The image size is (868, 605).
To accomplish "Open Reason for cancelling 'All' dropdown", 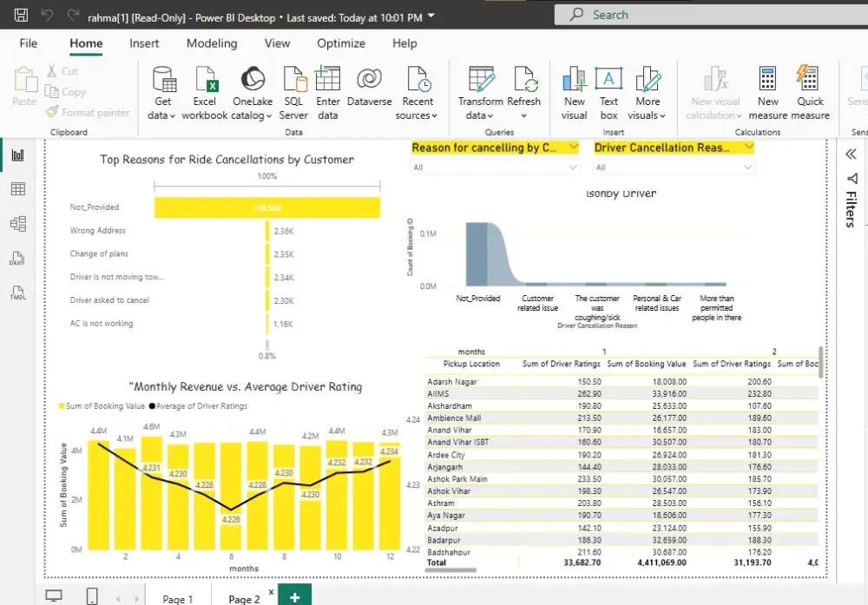I will click(495, 168).
